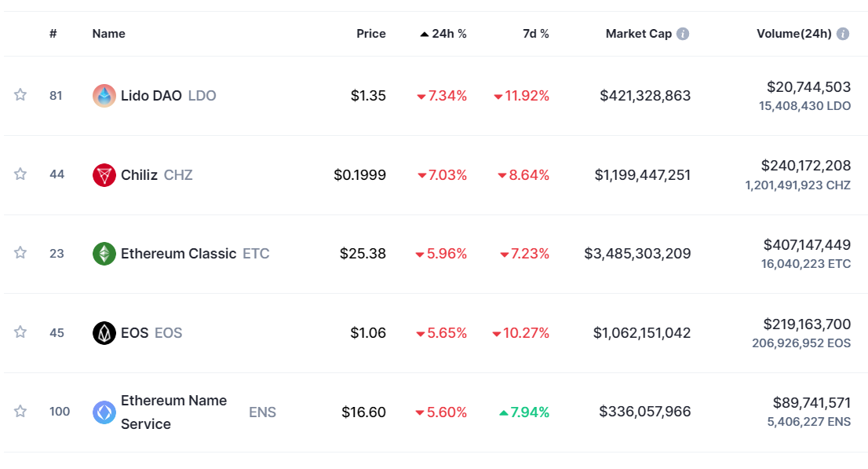This screenshot has height=469, width=868.
Task: Click the Lido DAO 24h volume amount
Action: click(x=808, y=87)
